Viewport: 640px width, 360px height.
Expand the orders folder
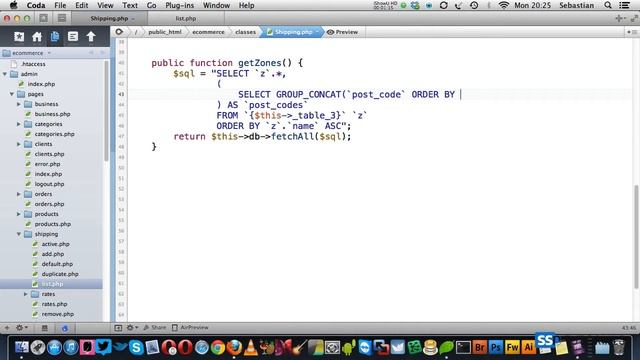pyautogui.click(x=19, y=194)
